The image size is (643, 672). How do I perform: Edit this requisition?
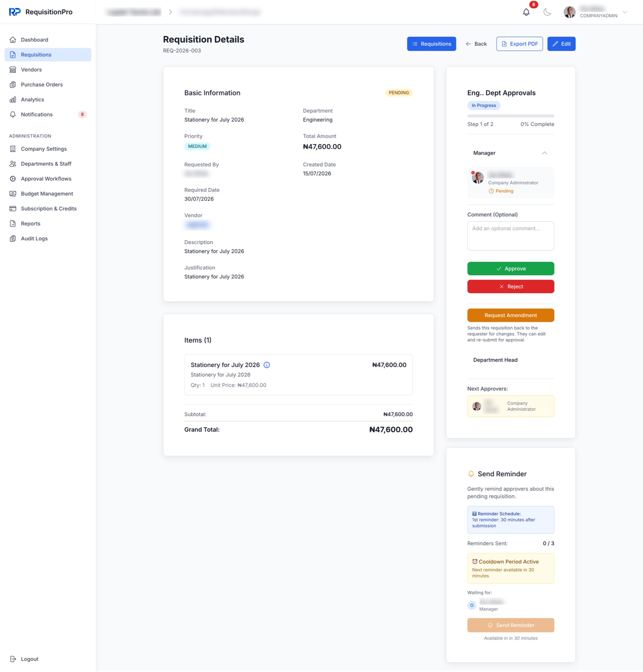[561, 44]
